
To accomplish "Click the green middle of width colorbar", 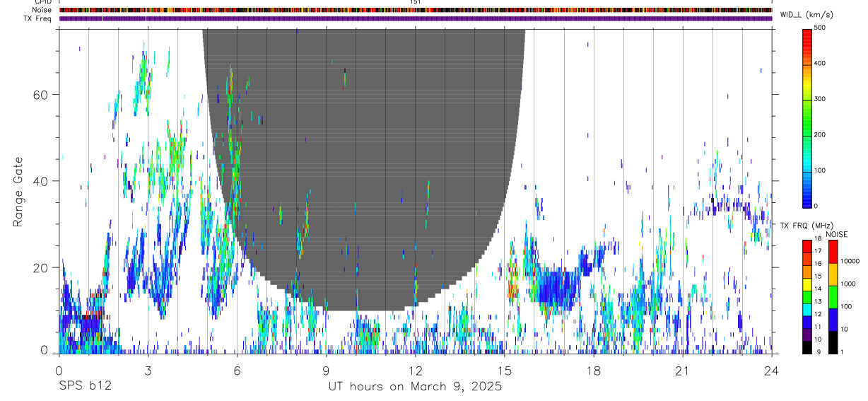I will point(807,117).
